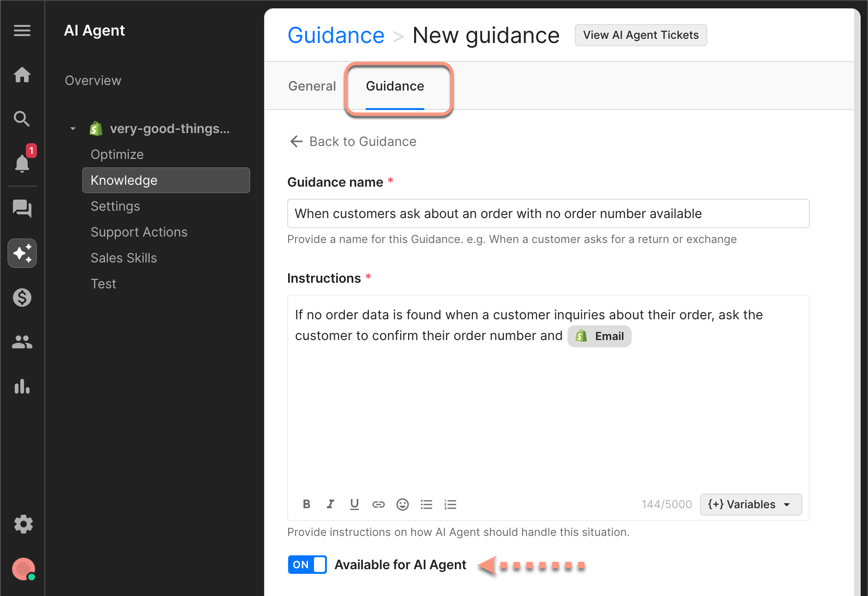Open the hamburger menu icon
The height and width of the screenshot is (596, 868).
[22, 30]
